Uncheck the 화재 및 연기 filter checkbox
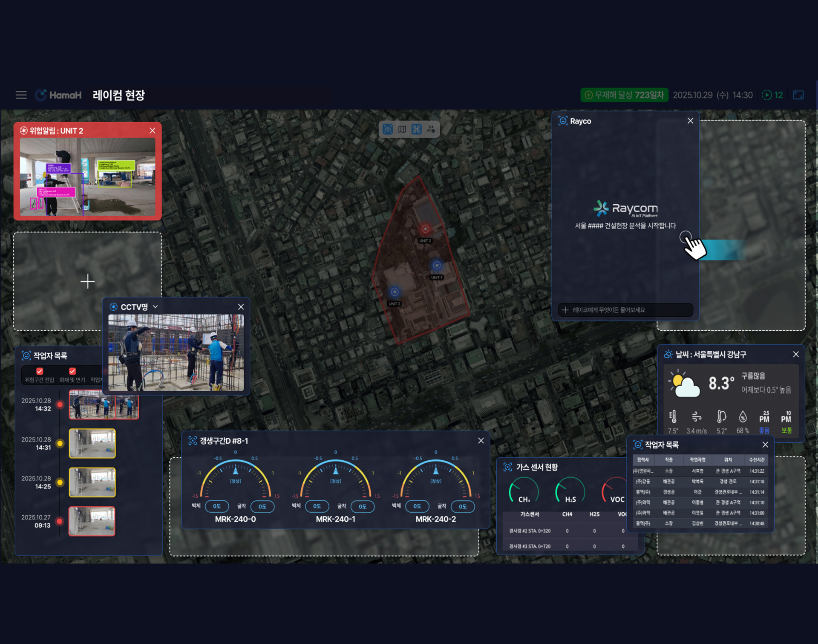This screenshot has width=818, height=644. tap(72, 371)
